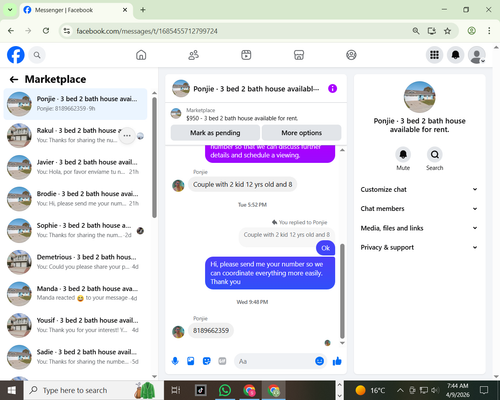The image size is (500, 400).
Task: Open the browser zoom magnifier icon
Action: (x=416, y=31)
